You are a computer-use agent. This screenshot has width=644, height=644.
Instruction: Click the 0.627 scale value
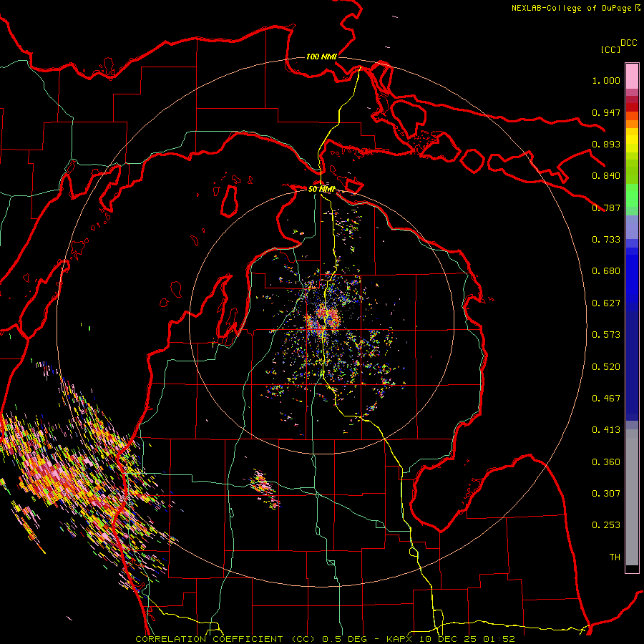(x=606, y=303)
